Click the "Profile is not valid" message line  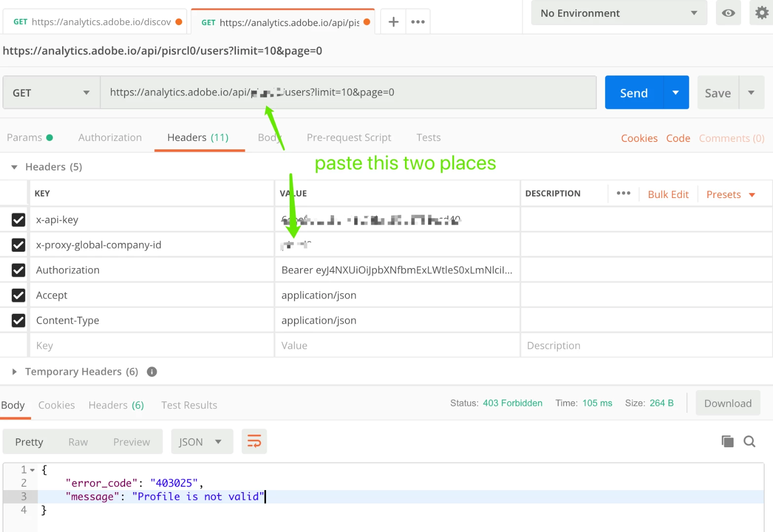pos(400,497)
